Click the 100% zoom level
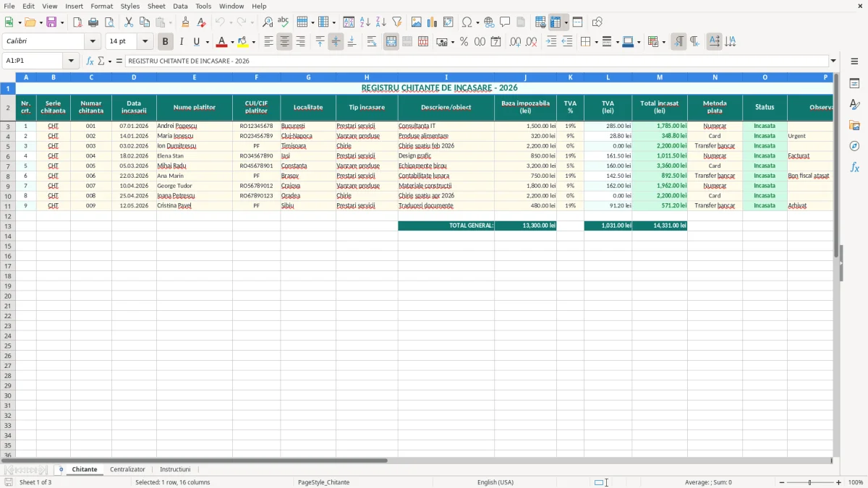The image size is (868, 488). tap(856, 482)
